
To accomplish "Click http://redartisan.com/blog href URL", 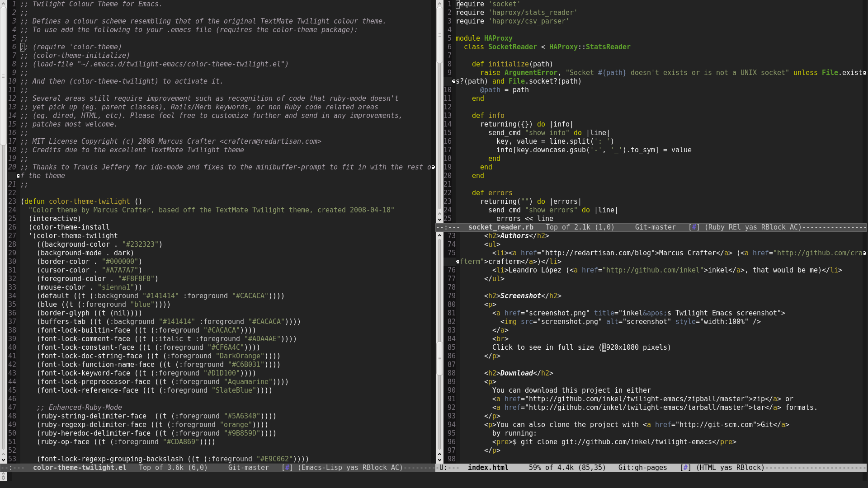I will pyautogui.click(x=598, y=253).
